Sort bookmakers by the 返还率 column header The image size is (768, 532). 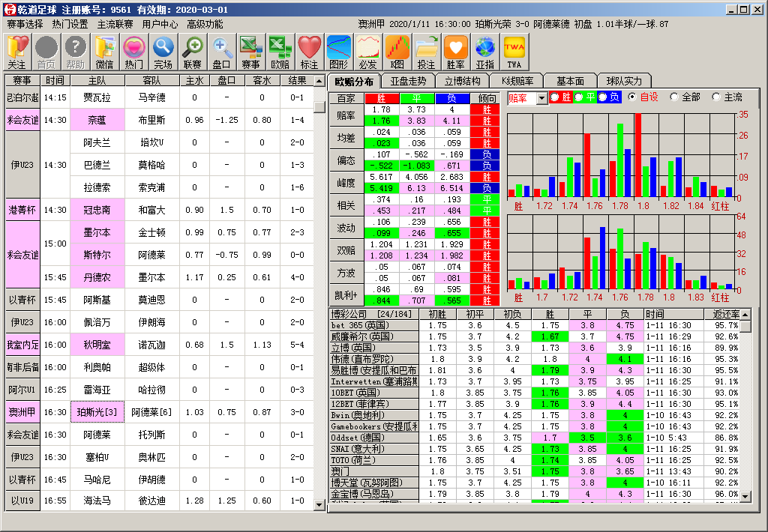pos(722,314)
